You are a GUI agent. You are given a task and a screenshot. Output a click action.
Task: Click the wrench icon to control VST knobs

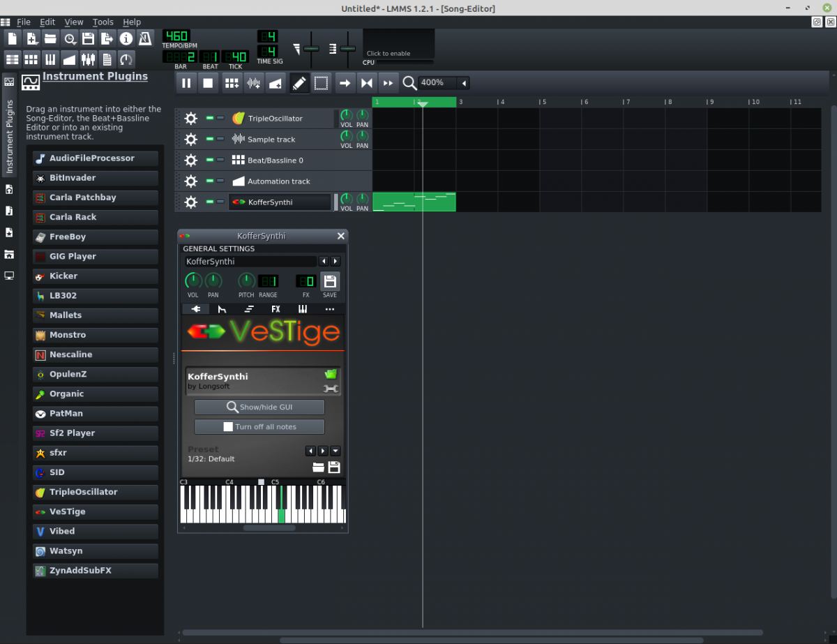click(331, 389)
